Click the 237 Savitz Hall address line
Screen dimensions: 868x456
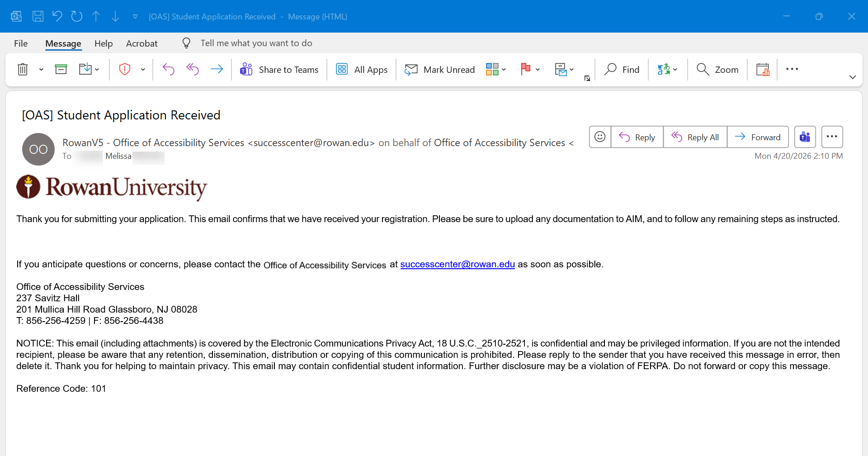pyautogui.click(x=48, y=298)
